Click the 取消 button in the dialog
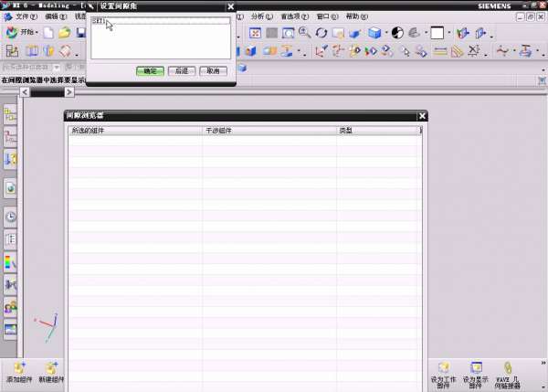Image resolution: width=548 pixels, height=392 pixels. coord(212,70)
